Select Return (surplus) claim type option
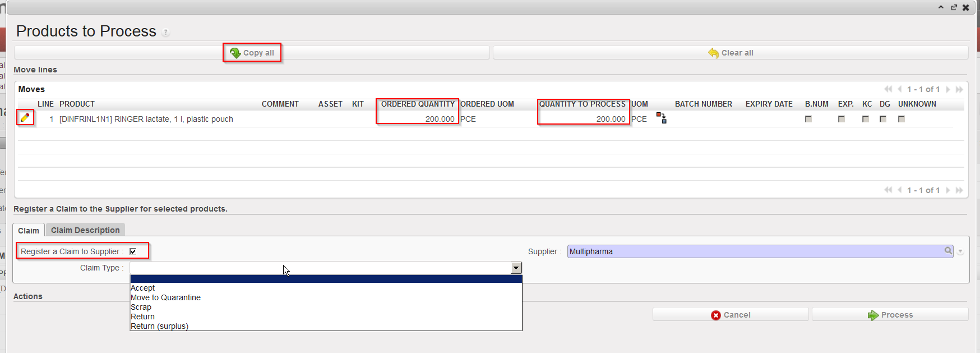 point(326,326)
